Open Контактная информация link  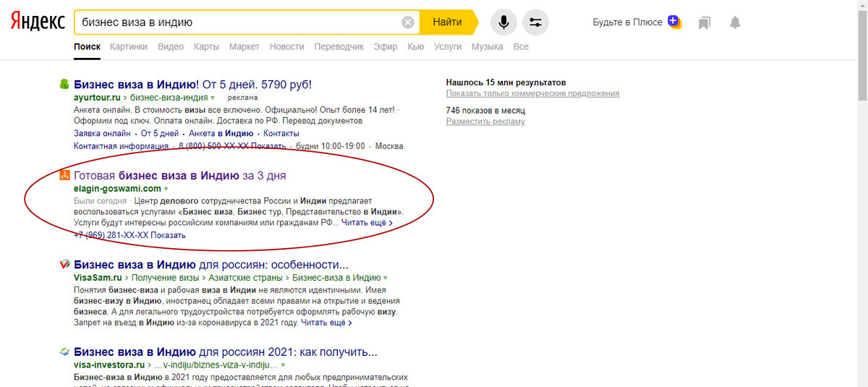click(x=122, y=146)
